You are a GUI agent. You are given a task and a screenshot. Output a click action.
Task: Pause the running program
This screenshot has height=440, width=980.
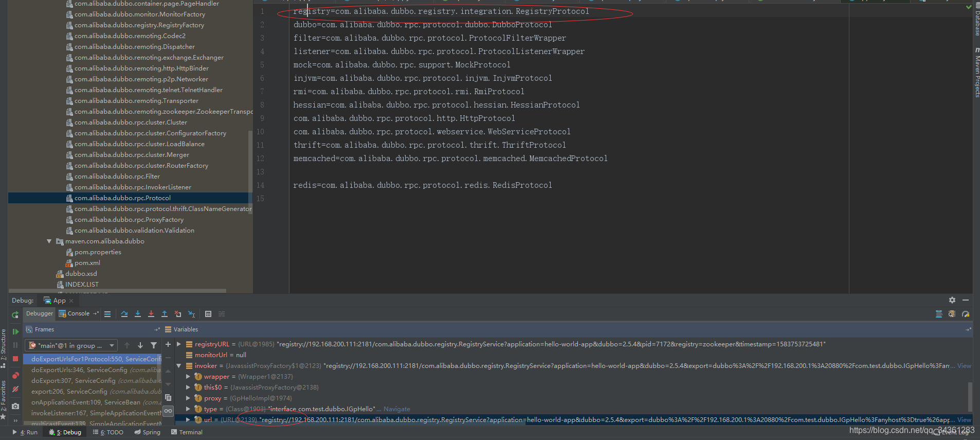[15, 345]
